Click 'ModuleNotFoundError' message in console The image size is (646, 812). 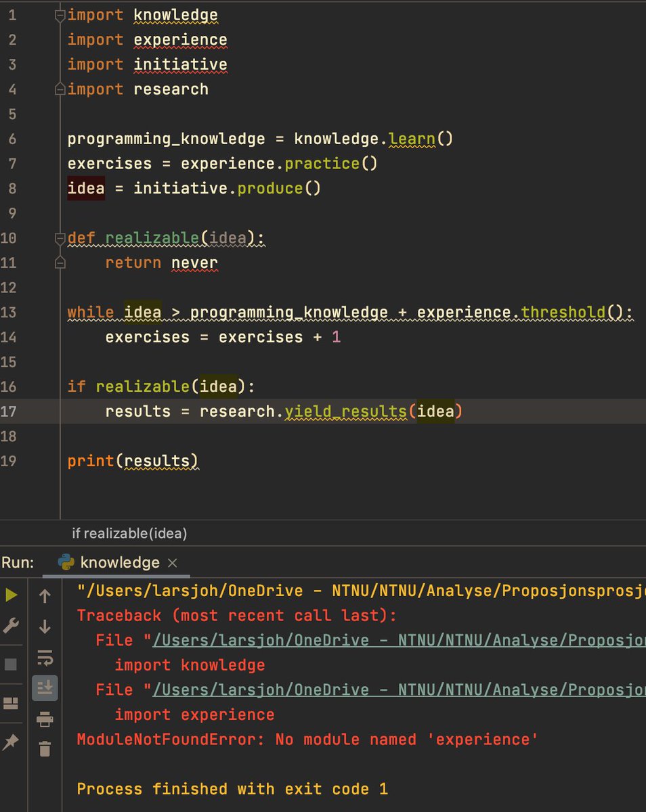(x=307, y=740)
